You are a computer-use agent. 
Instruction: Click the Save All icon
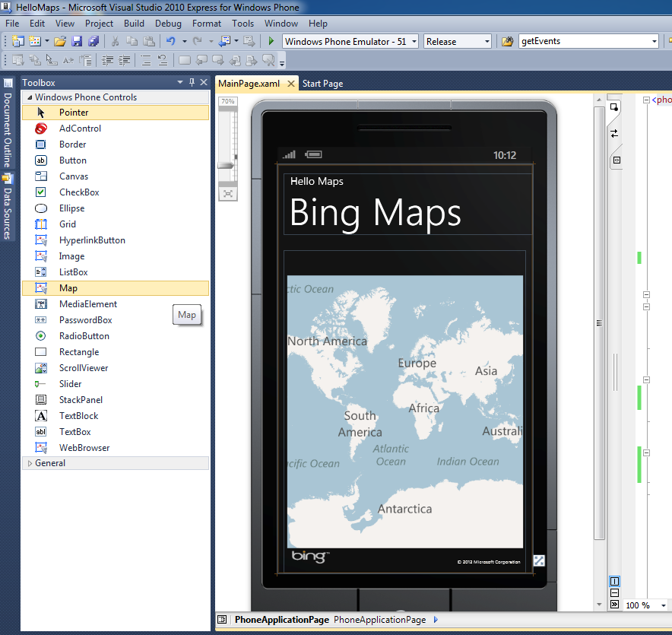click(x=94, y=41)
